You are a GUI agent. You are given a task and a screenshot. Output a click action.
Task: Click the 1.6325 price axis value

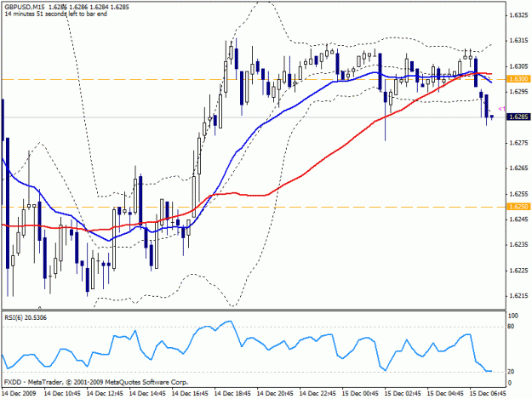tap(519, 15)
